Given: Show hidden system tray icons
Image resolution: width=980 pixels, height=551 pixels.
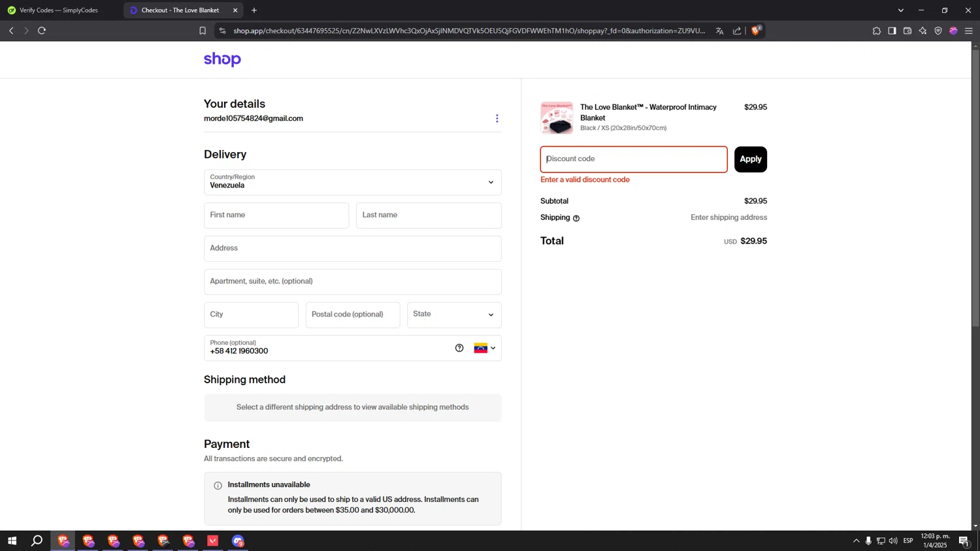Looking at the screenshot, I should tap(856, 541).
